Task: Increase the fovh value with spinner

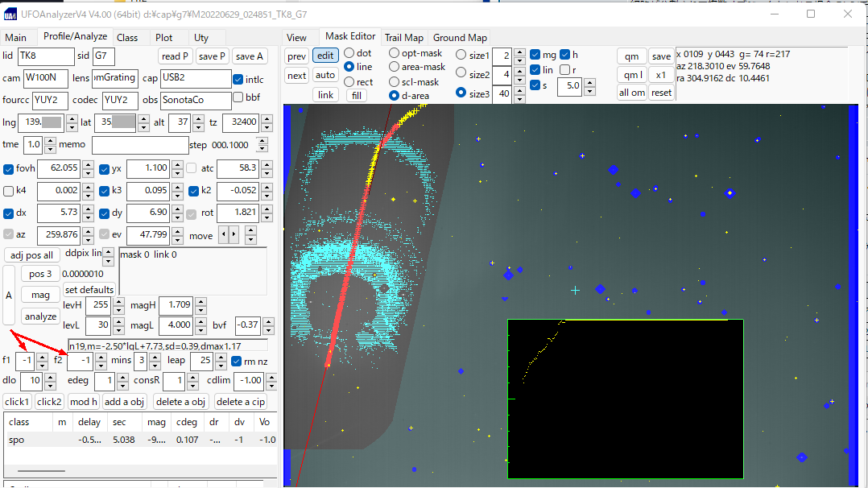Action: [86, 165]
